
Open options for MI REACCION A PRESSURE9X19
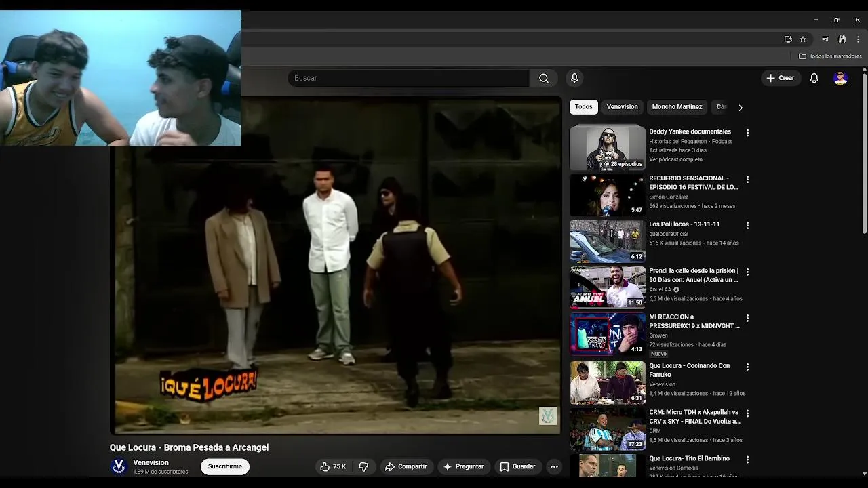(747, 318)
